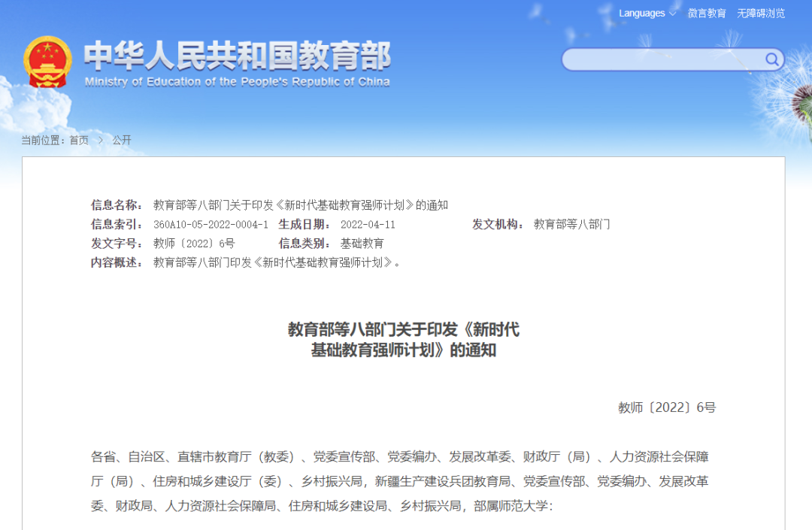Click the issuing body 教育部等八部门
This screenshot has width=812, height=530.
(x=571, y=225)
